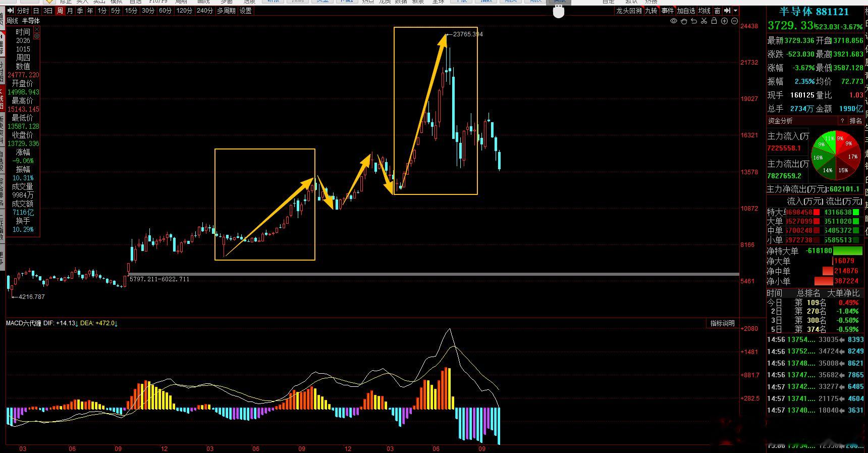Switch to the 月 monthly period tab
The width and height of the screenshot is (868, 453).
click(70, 11)
